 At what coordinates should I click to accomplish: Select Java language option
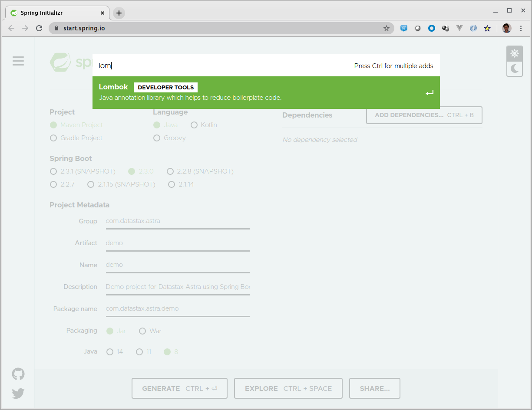tap(165, 125)
